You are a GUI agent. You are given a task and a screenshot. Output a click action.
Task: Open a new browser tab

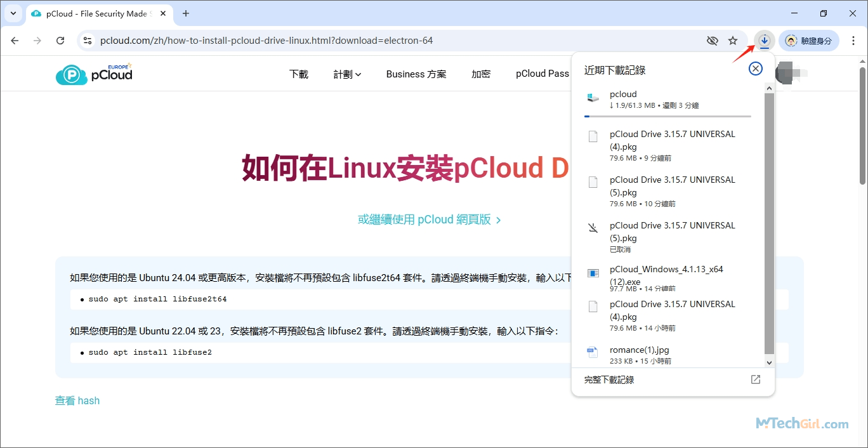[186, 13]
